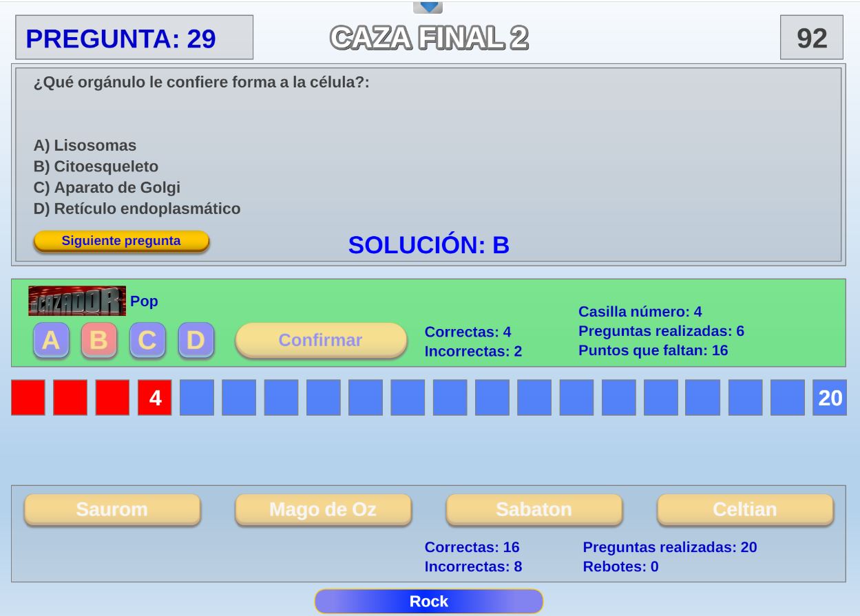Click the countdown timer showing 92
The image size is (860, 616).
point(811,38)
